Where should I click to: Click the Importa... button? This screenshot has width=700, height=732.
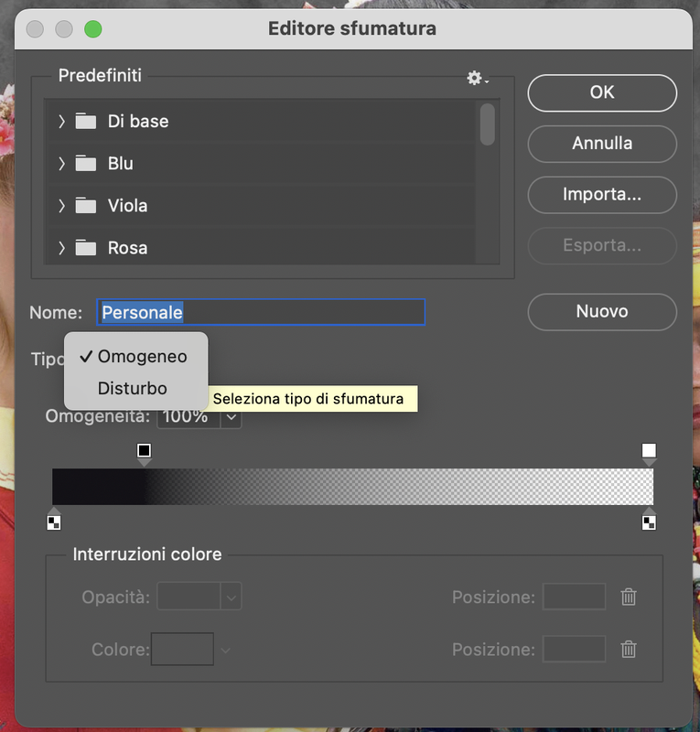pos(602,195)
